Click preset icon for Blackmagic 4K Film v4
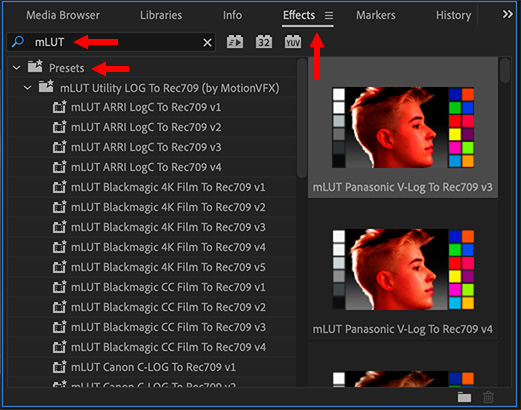The height and width of the screenshot is (410, 521). 60,247
